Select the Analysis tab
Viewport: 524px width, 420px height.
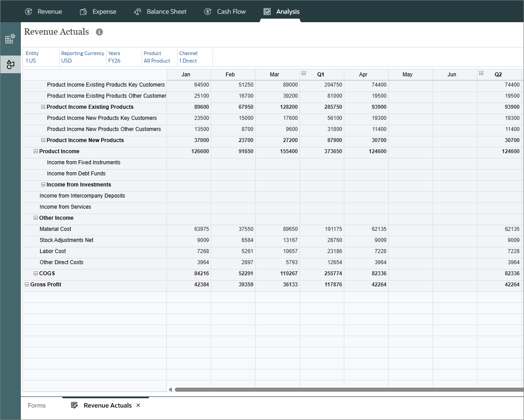281,12
